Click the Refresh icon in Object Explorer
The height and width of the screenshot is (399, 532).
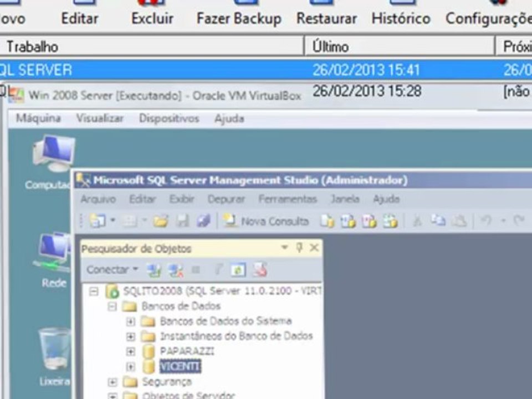[x=238, y=270]
